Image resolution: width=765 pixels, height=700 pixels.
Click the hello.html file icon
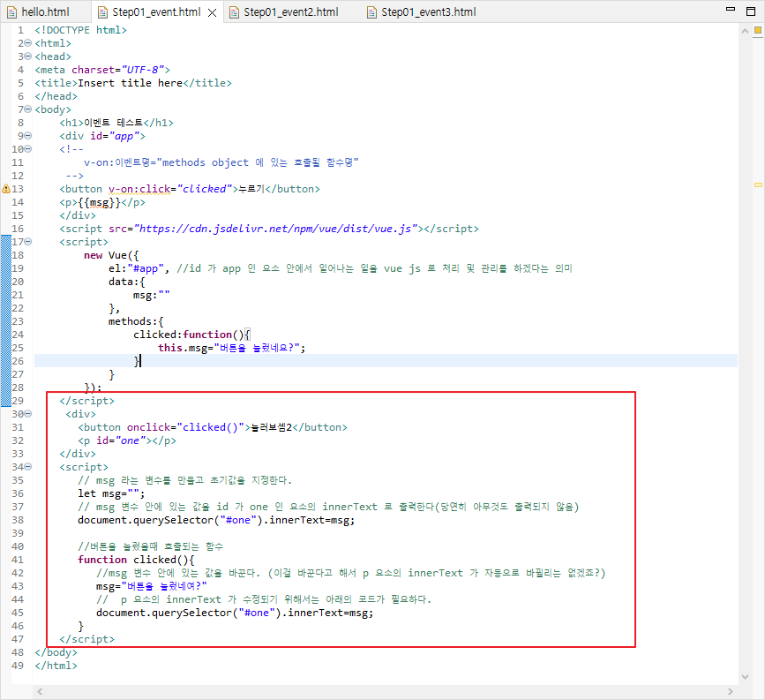11,12
